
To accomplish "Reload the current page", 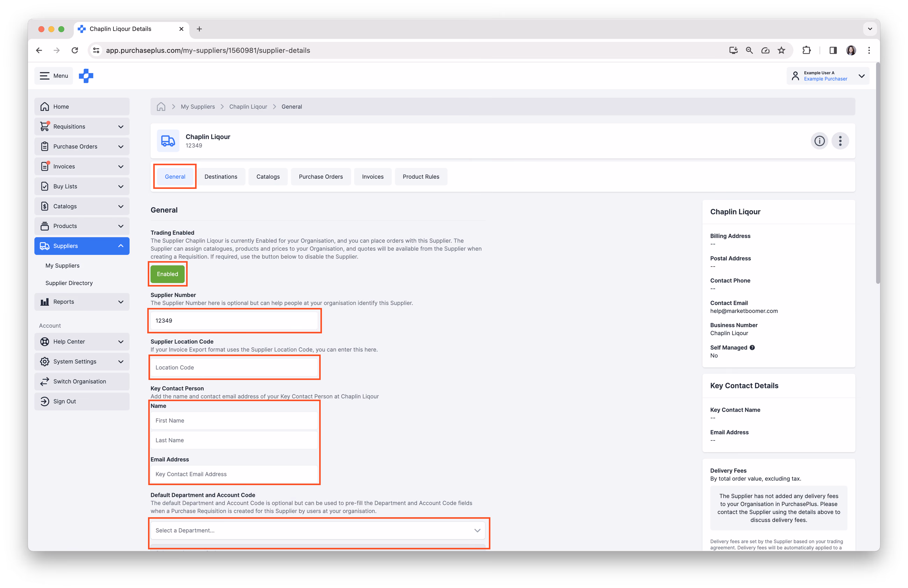I will pos(75,50).
